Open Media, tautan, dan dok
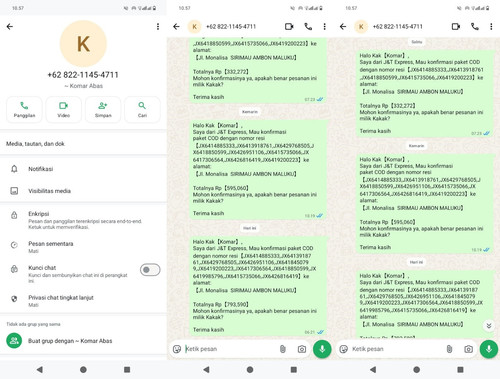The height and width of the screenshot is (379, 500). pos(83,144)
